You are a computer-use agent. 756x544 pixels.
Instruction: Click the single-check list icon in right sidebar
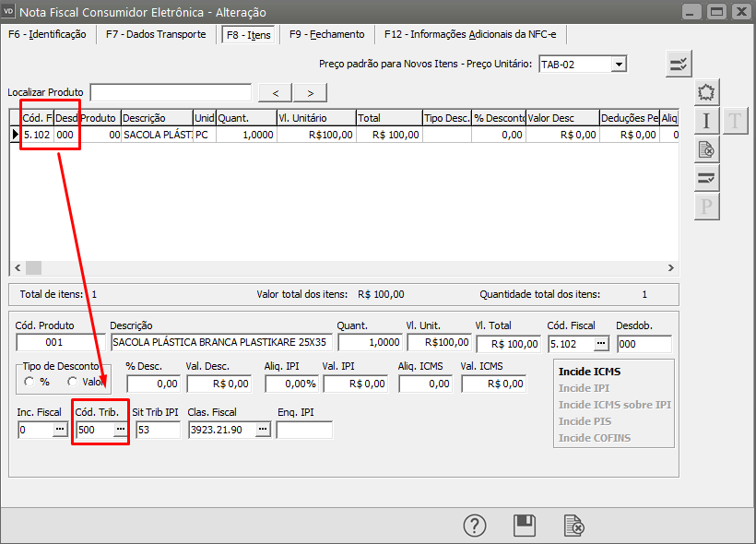click(x=706, y=178)
